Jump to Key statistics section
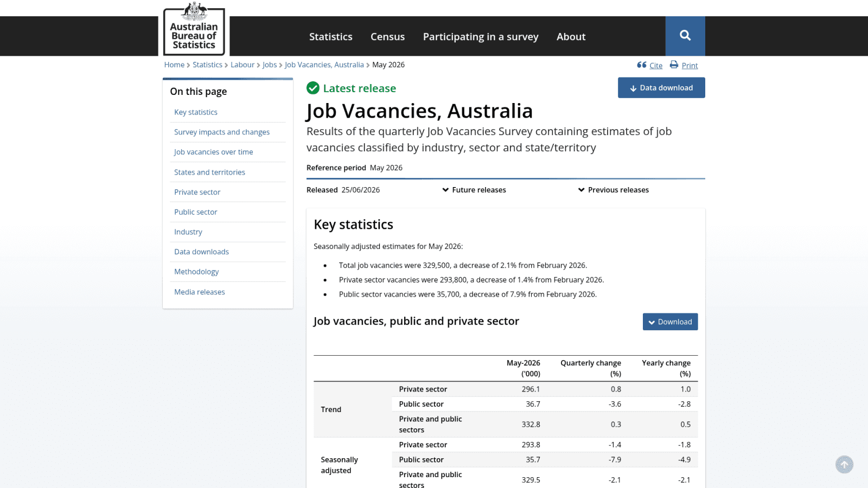The height and width of the screenshot is (488, 868). point(196,112)
